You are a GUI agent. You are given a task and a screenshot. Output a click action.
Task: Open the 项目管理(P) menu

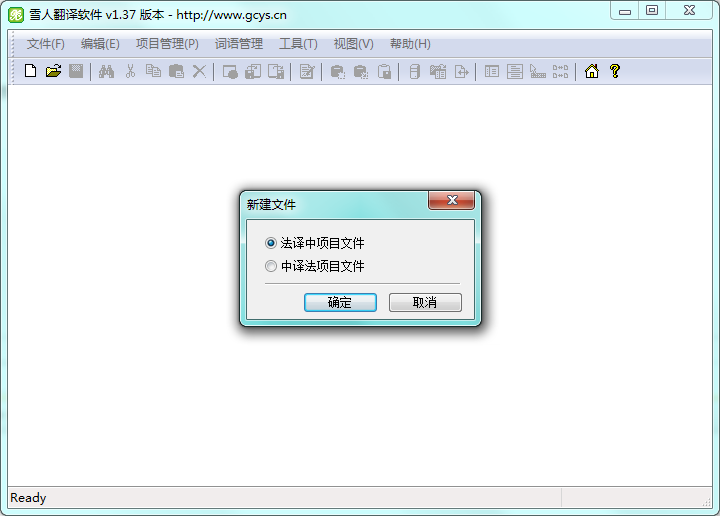pyautogui.click(x=167, y=44)
